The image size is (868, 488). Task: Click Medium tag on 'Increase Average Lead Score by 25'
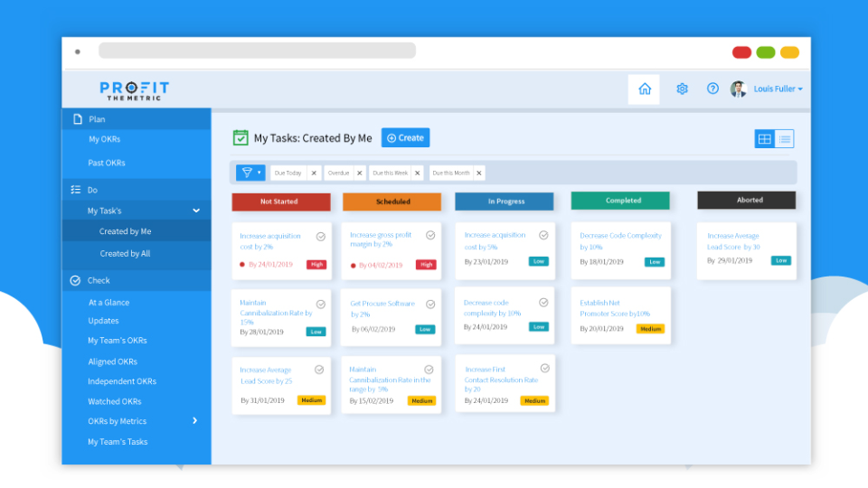[311, 400]
